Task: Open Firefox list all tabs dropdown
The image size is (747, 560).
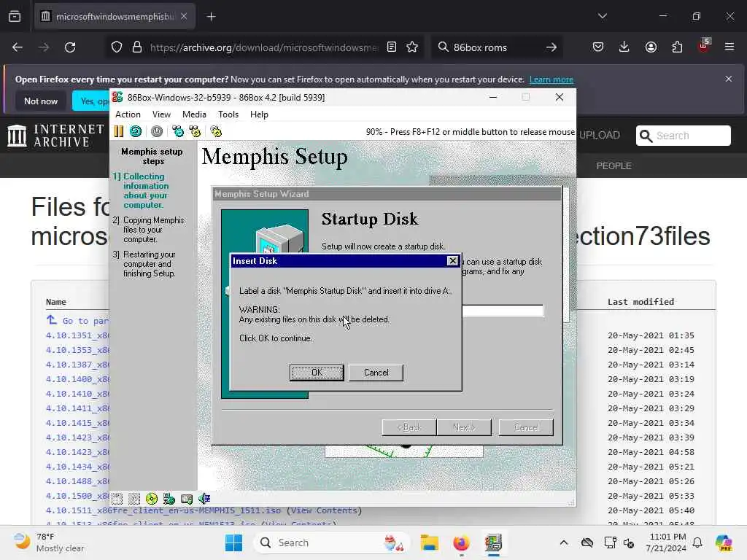Action: click(x=602, y=16)
